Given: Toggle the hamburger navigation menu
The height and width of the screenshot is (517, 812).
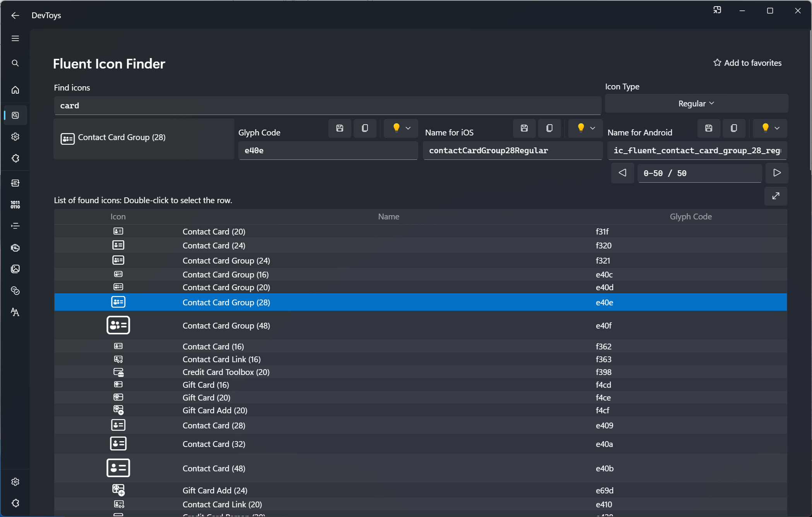Looking at the screenshot, I should (15, 38).
